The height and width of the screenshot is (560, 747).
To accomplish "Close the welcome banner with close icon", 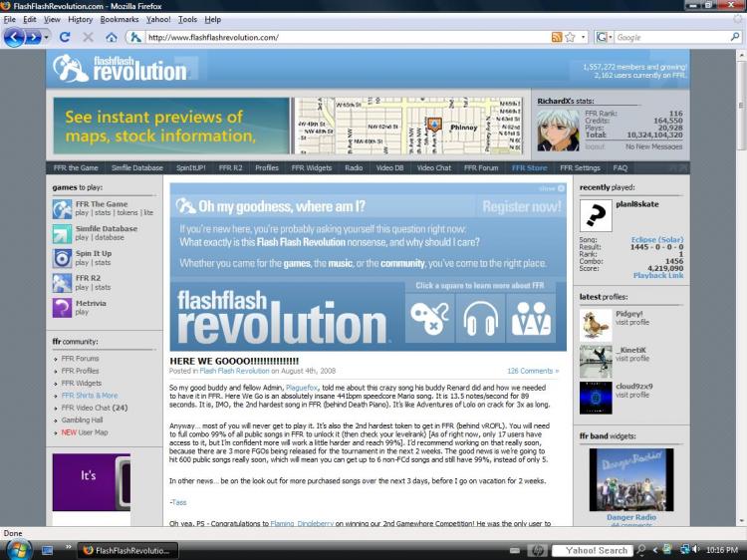I will coord(561,188).
